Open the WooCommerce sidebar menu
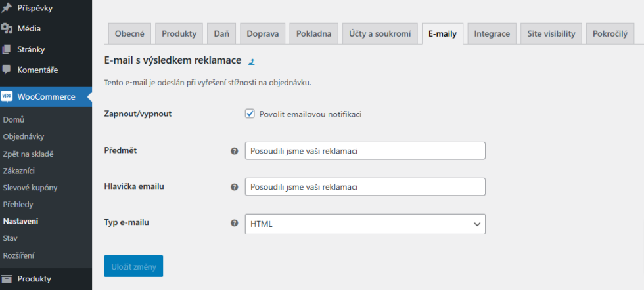The width and height of the screenshot is (644, 290). (46, 97)
